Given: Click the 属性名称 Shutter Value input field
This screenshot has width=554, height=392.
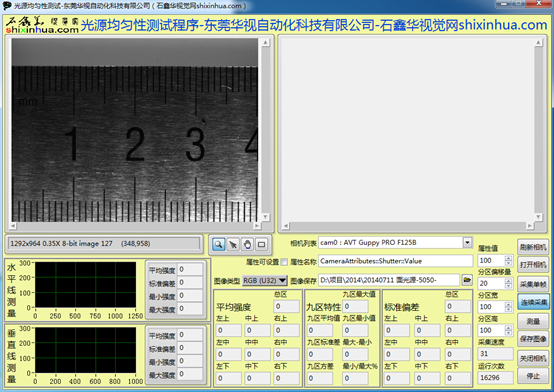Looking at the screenshot, I should pyautogui.click(x=395, y=261).
